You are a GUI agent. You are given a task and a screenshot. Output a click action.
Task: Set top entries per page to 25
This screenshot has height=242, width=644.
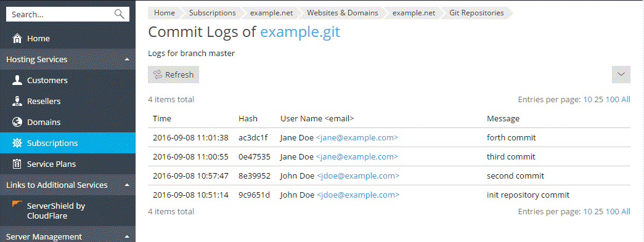[x=599, y=99]
